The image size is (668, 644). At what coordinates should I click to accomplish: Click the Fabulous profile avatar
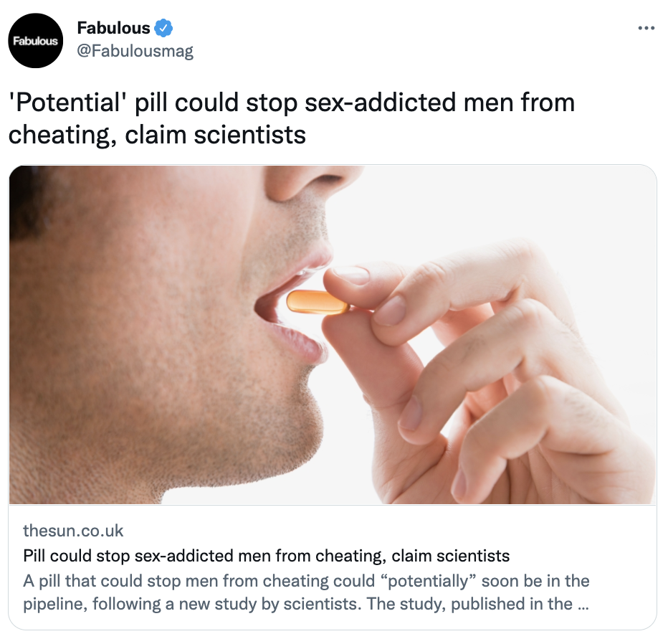36,40
